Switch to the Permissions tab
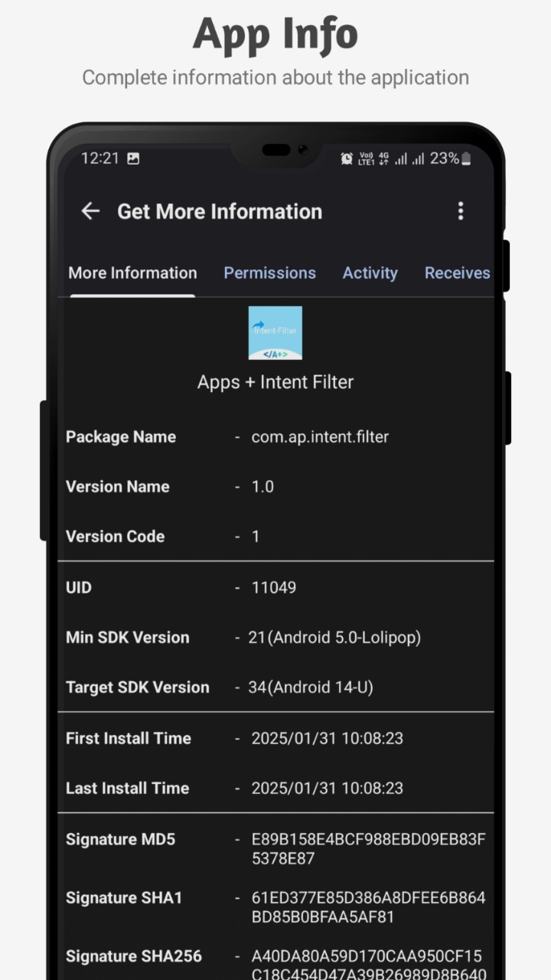 point(269,273)
